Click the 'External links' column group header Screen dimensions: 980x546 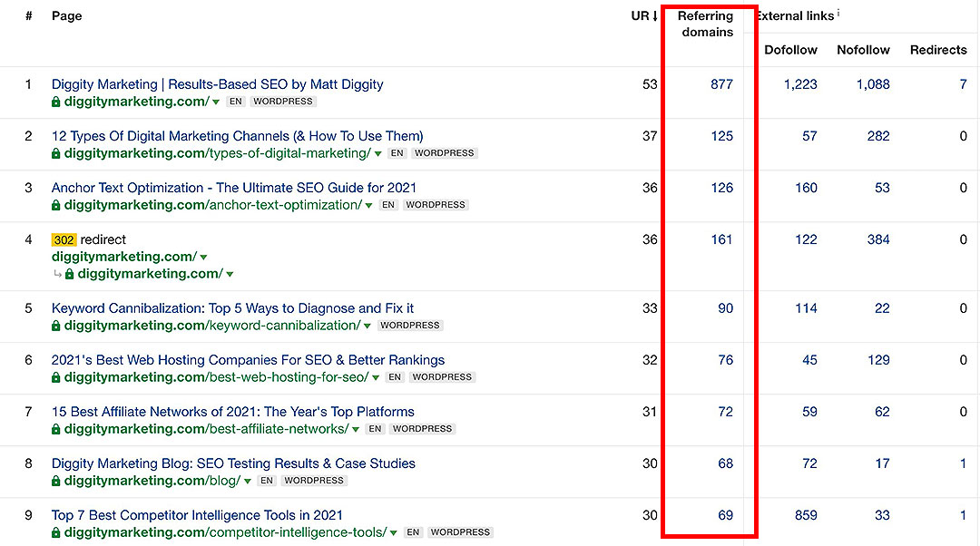(795, 16)
